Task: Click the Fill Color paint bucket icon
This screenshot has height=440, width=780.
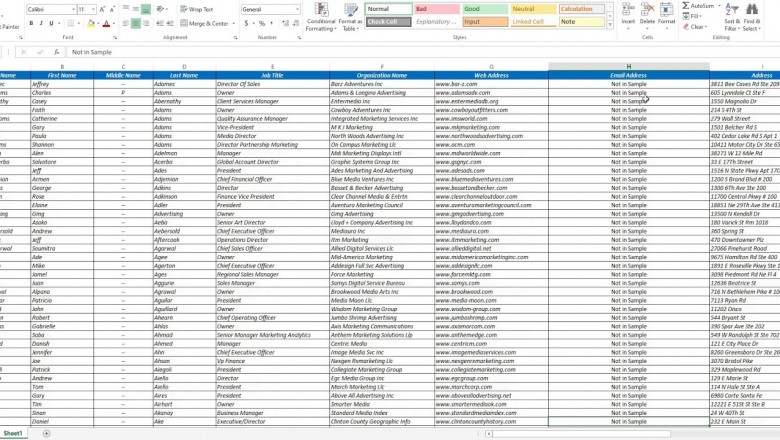Action: click(92, 22)
